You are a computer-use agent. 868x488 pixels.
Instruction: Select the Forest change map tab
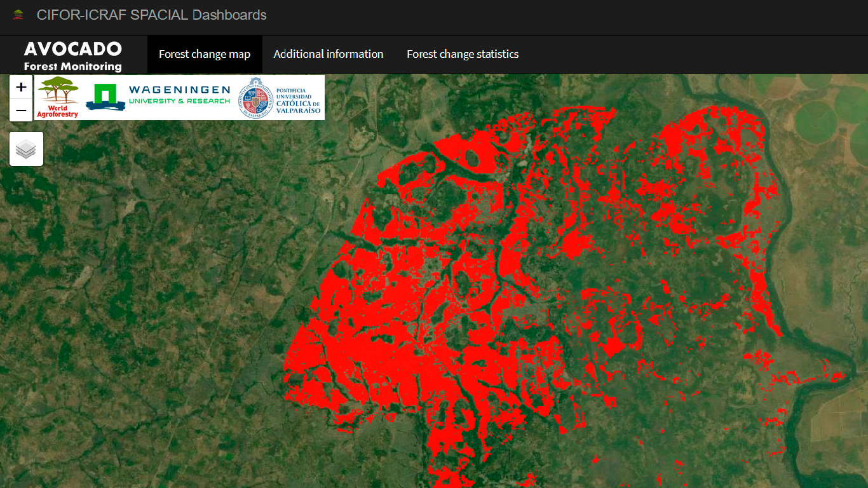pos(205,55)
